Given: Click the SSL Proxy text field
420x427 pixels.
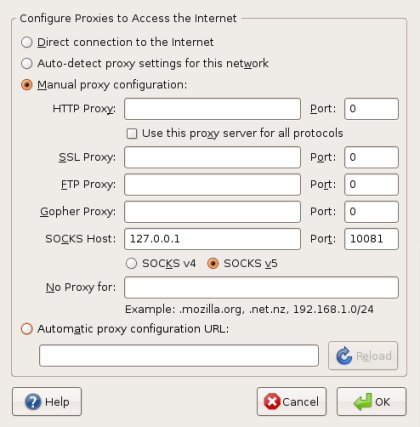Looking at the screenshot, I should [212, 157].
